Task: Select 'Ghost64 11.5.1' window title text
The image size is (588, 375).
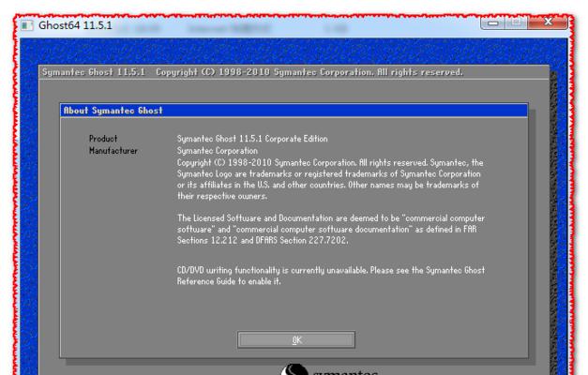Action: click(x=75, y=25)
